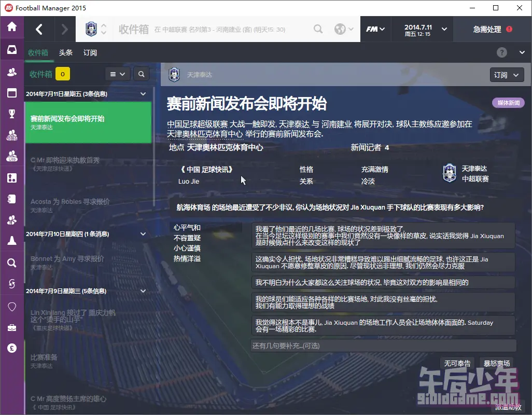Open the Finances pound sidebar icon
This screenshot has width=532, height=415.
12,348
